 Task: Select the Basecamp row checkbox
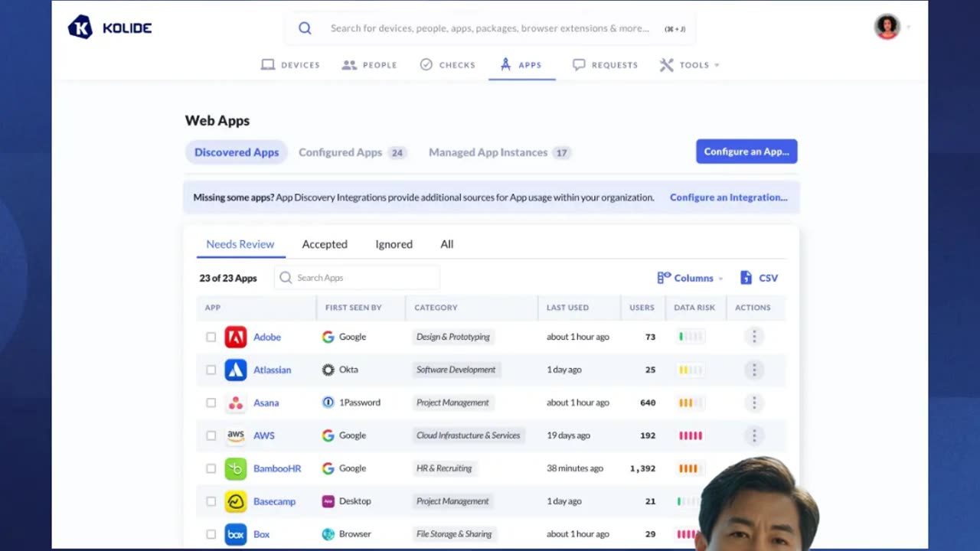tap(211, 501)
